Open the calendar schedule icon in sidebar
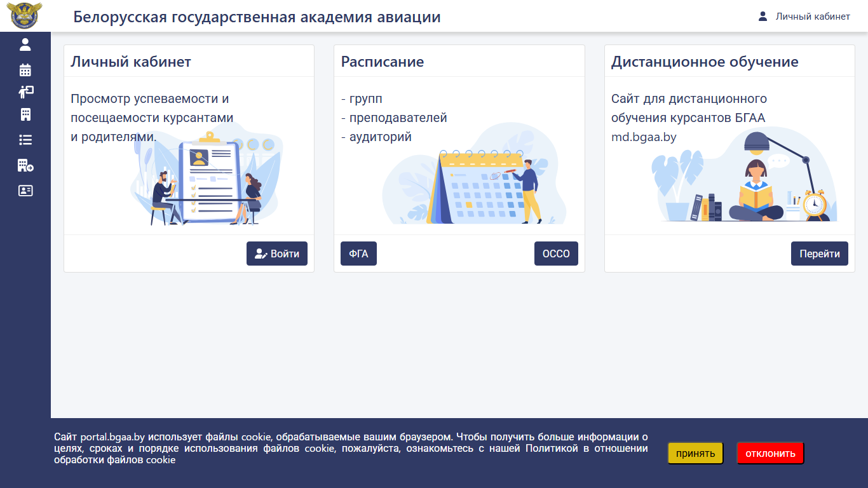 (x=25, y=70)
